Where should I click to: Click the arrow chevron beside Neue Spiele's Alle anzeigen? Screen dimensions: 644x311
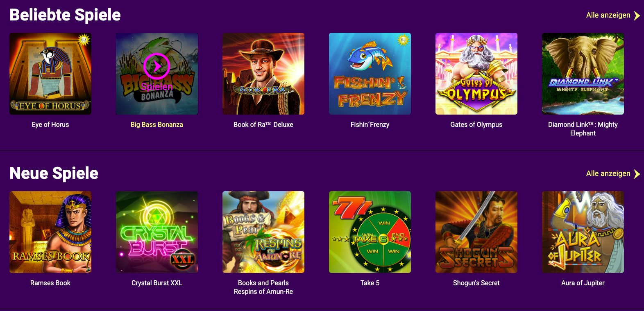[x=637, y=174]
